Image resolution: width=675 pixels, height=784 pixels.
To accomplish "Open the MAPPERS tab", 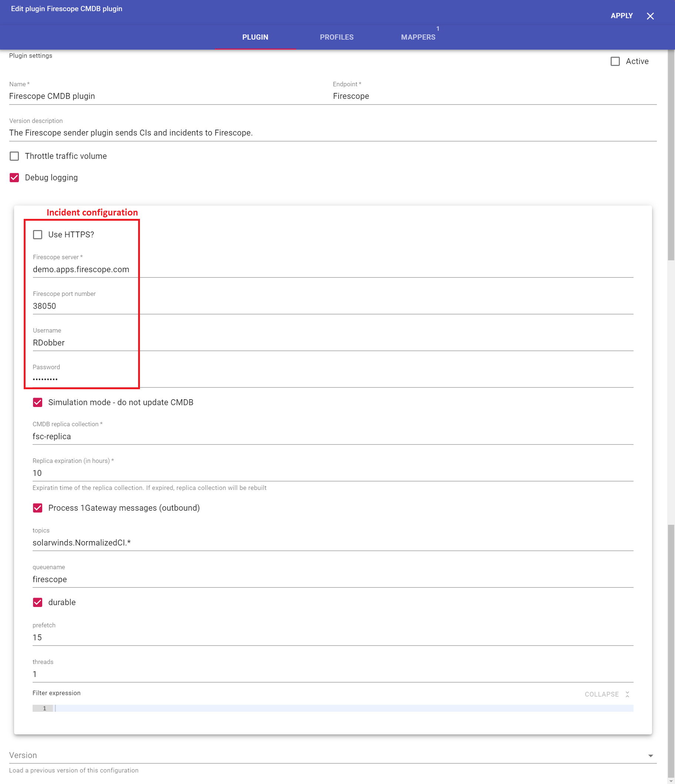I will [x=418, y=37].
